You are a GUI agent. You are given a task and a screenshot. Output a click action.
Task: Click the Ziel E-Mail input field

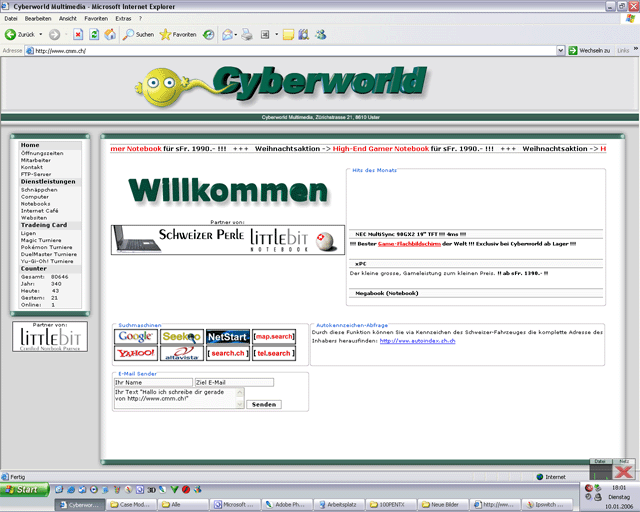click(234, 383)
